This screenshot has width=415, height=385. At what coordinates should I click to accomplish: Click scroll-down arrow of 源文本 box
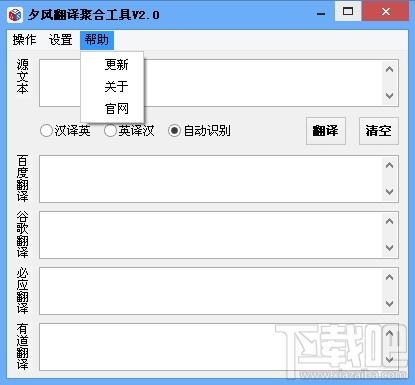389,96
